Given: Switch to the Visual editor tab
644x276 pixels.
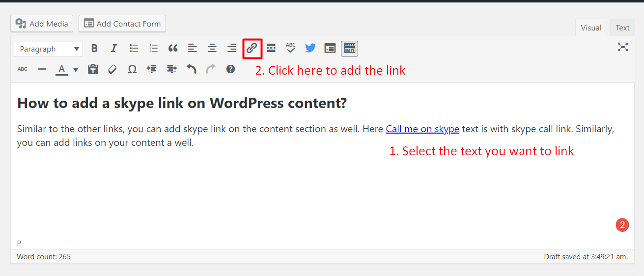Looking at the screenshot, I should tap(591, 28).
